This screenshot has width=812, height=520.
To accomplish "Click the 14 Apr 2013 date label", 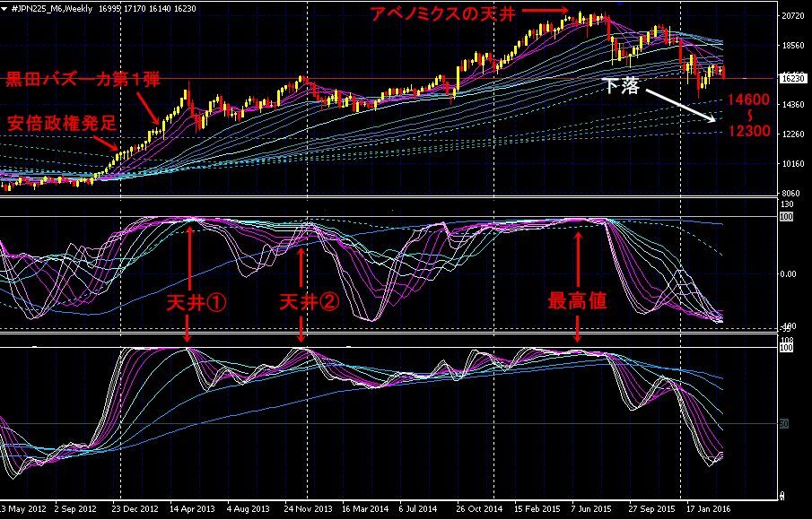I will 192,508.
